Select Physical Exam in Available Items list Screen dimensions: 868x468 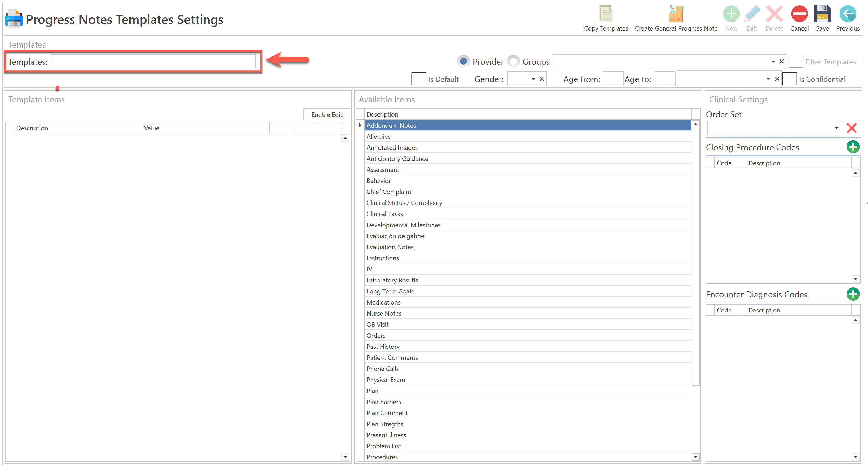tap(386, 380)
